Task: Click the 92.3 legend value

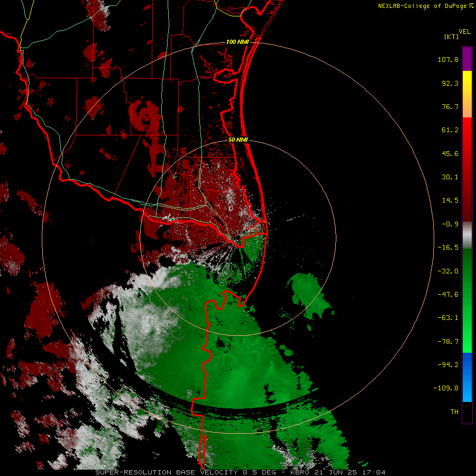Action: pos(450,83)
